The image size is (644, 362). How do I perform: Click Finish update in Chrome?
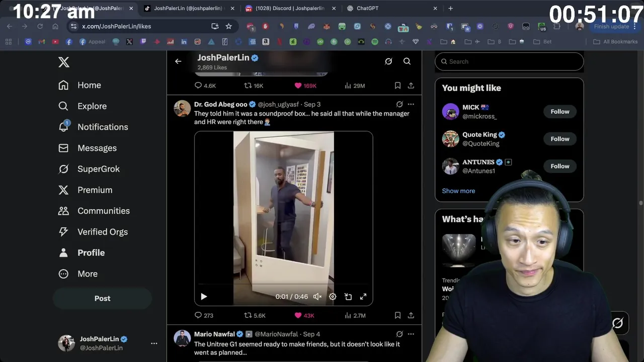[611, 26]
